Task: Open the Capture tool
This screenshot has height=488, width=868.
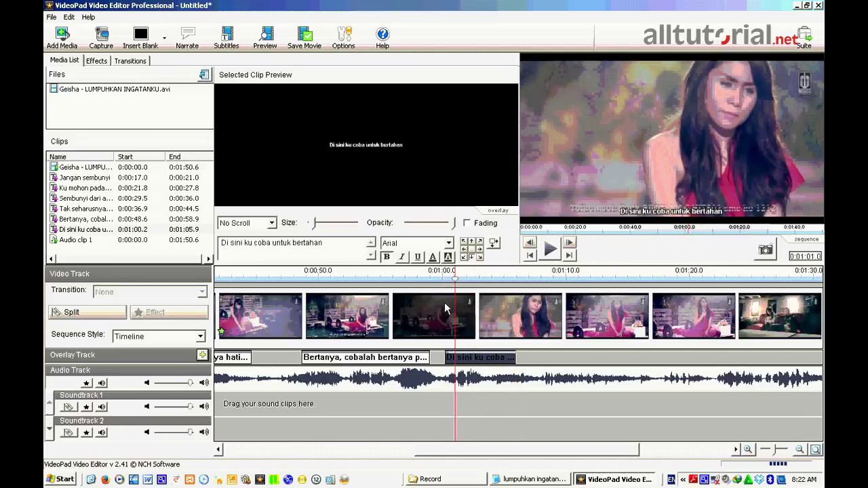Action: pos(101,38)
